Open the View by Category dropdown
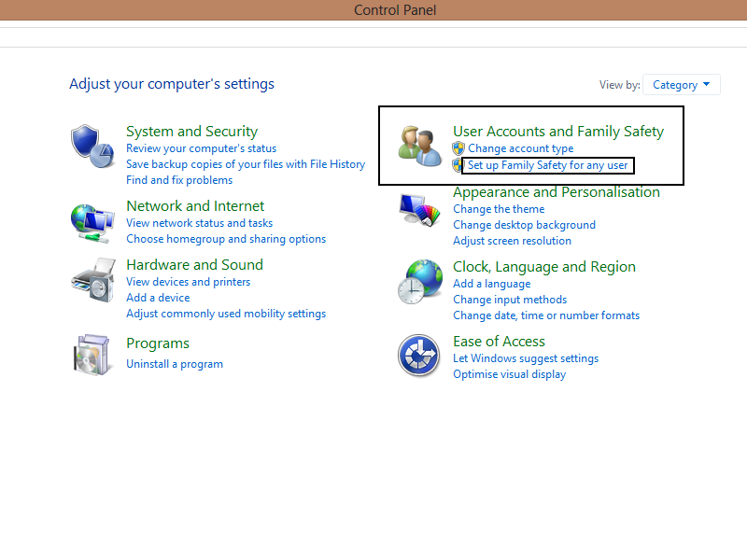 tap(682, 85)
